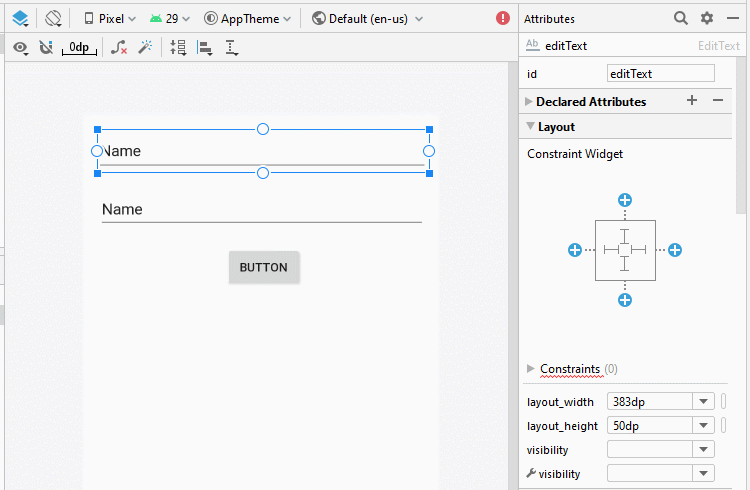750x490 pixels.
Task: Click the orientation for preview rotate icon
Action: (x=53, y=19)
